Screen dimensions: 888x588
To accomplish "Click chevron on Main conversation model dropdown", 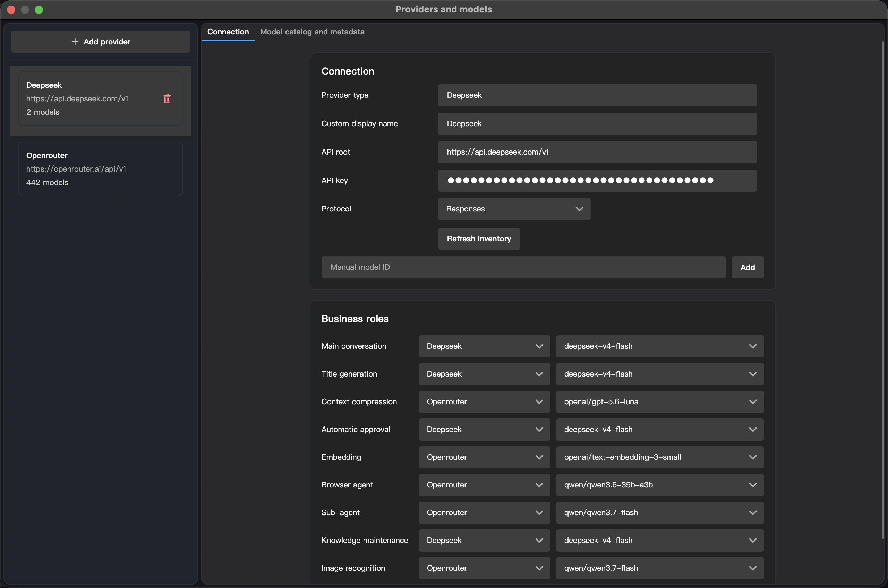I will click(x=753, y=346).
